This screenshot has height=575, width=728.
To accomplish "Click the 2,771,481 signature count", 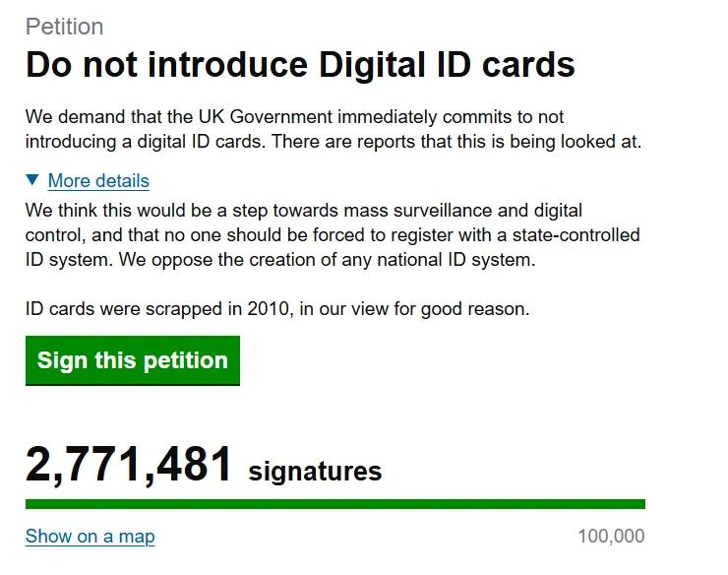I will pos(129,465).
